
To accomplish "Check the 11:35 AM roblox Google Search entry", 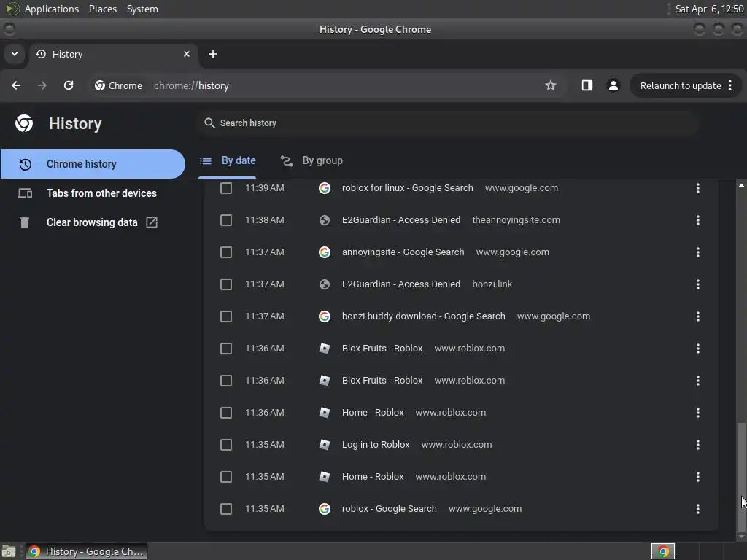I will (x=226, y=509).
